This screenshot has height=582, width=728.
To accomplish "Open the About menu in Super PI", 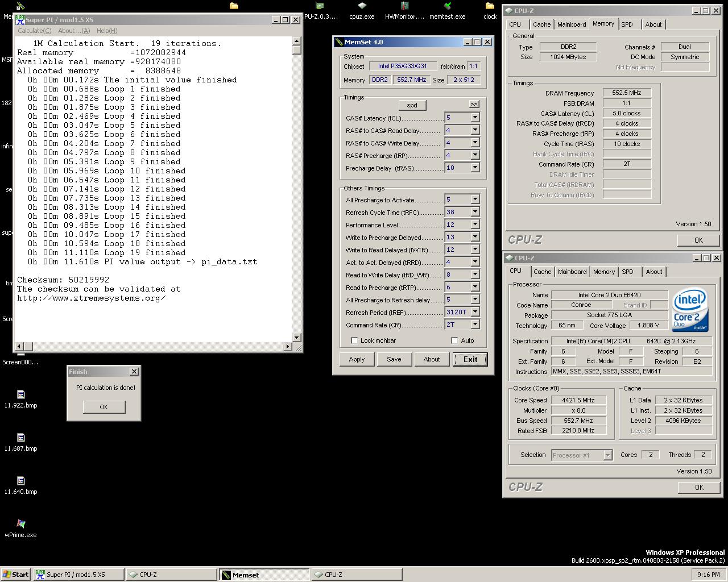I will click(74, 31).
